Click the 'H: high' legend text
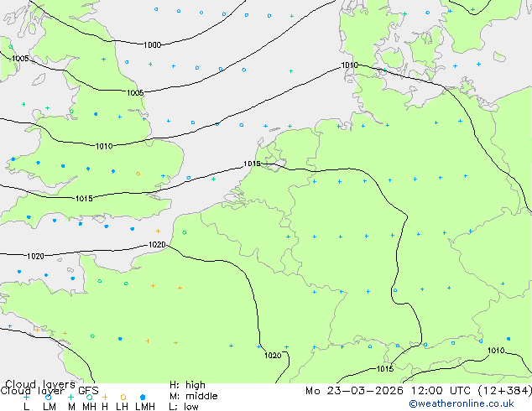 tap(187, 385)
